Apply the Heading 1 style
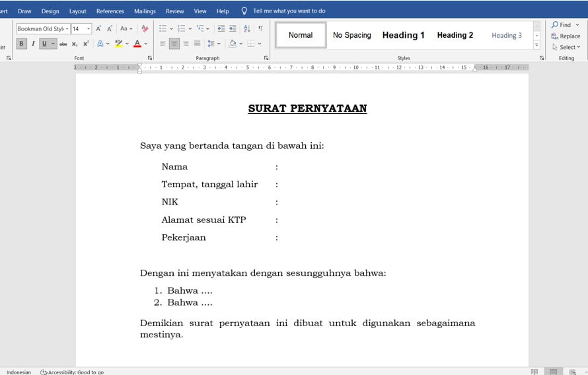The image size is (588, 375). 403,35
